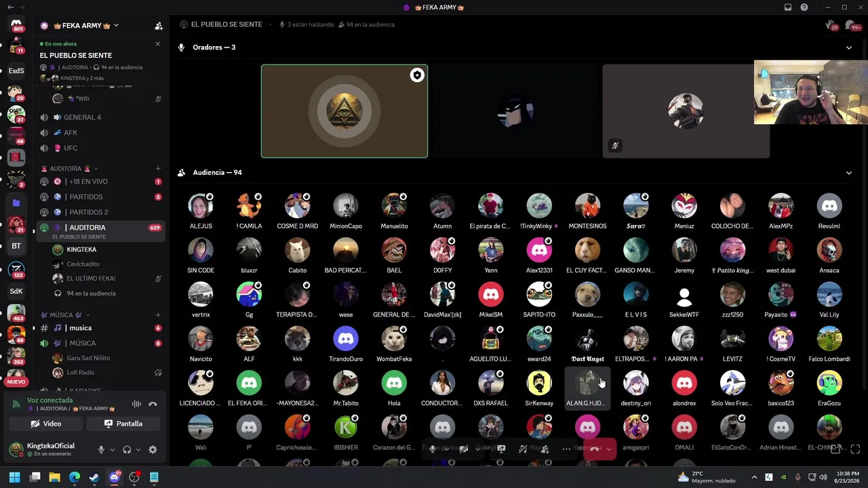Screen dimensions: 868x488
Task: Open the inbox icon in title bar
Action: (788, 7)
